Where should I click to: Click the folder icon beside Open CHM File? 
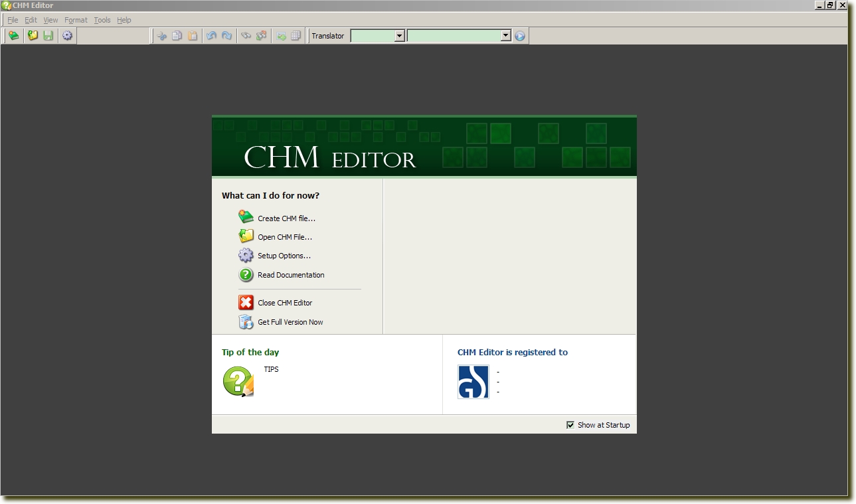tap(246, 236)
